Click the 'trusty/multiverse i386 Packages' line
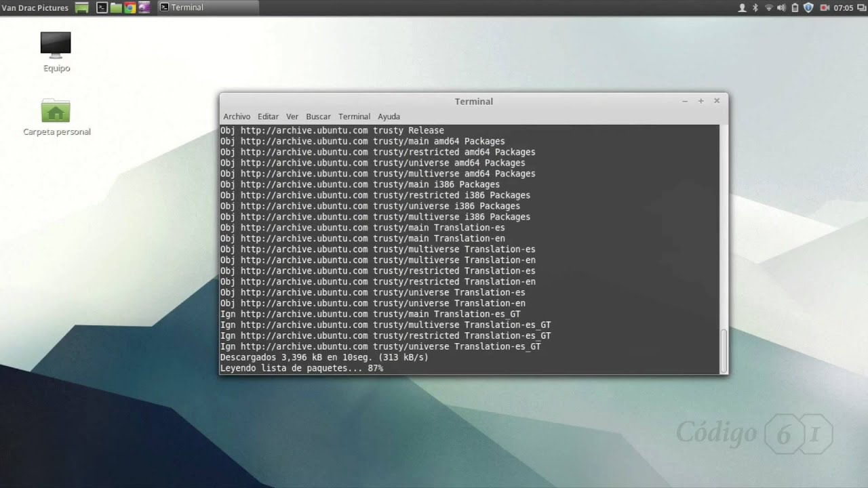This screenshot has height=488, width=868. pos(375,217)
